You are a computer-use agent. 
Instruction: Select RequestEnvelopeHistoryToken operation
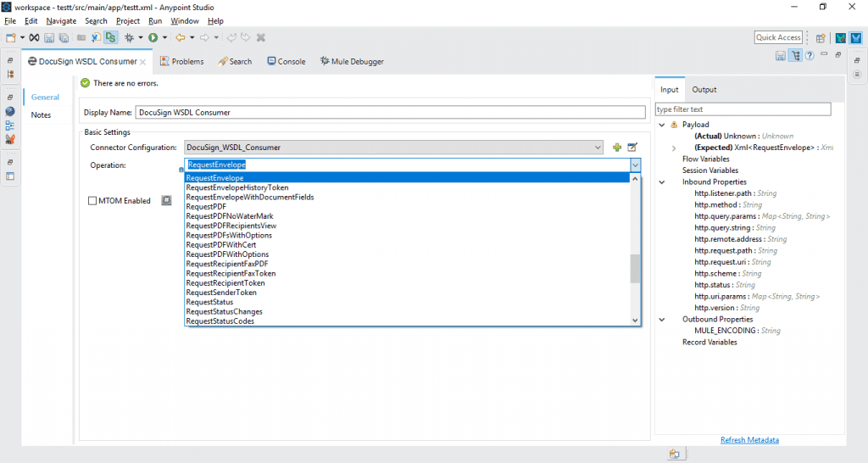(407, 187)
